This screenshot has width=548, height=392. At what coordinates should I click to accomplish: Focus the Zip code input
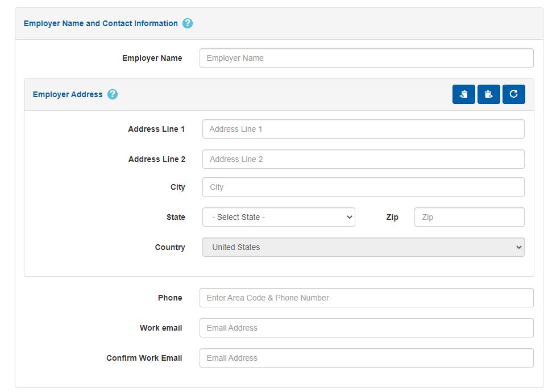(x=469, y=217)
